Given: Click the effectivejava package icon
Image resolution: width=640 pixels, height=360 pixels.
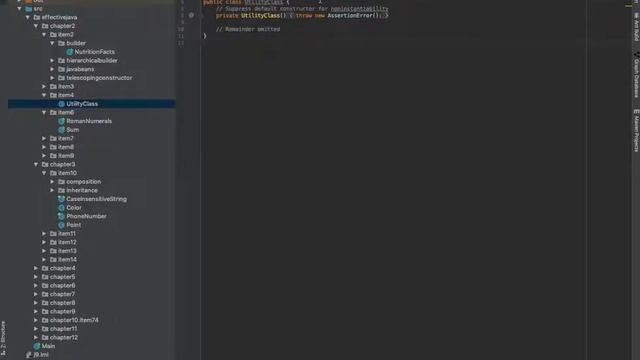Looking at the screenshot, I should (x=37, y=17).
